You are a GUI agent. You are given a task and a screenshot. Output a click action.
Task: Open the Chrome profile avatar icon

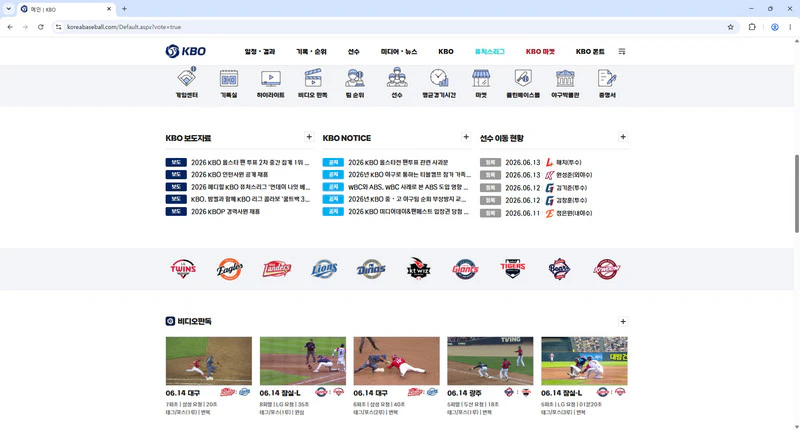774,27
